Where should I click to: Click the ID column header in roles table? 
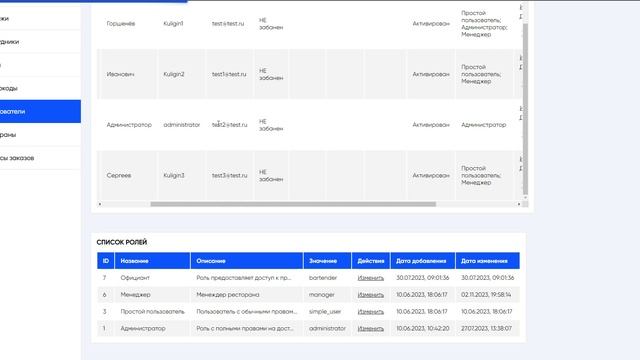coord(106,261)
